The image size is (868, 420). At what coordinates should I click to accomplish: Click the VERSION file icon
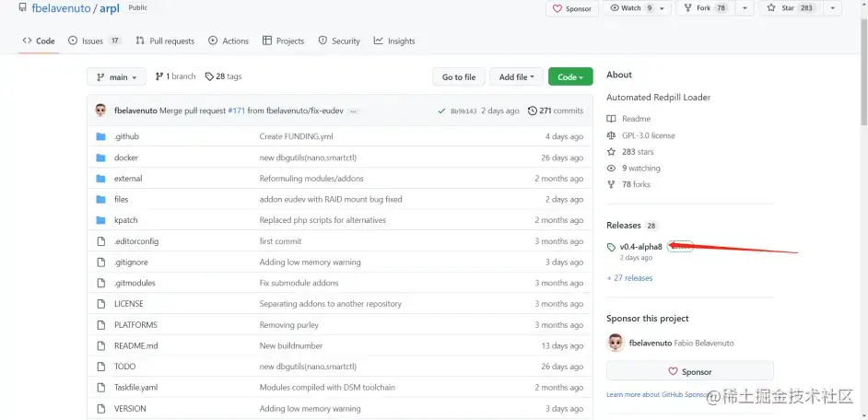[x=100, y=408]
